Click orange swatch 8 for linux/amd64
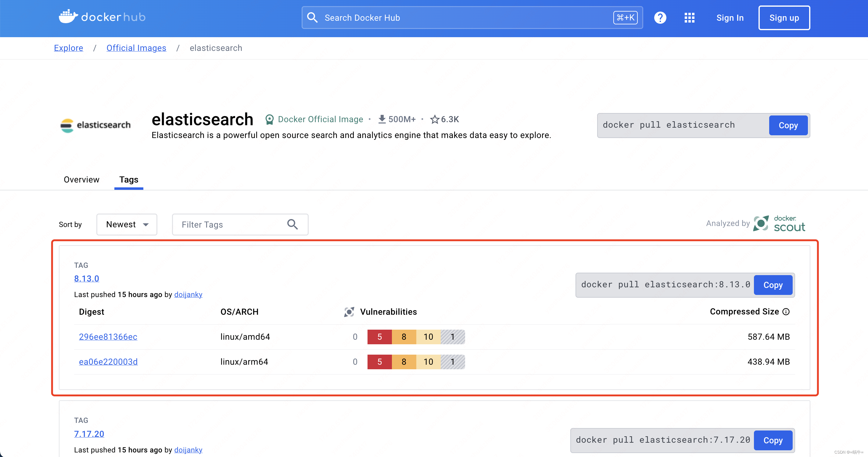 coord(404,337)
